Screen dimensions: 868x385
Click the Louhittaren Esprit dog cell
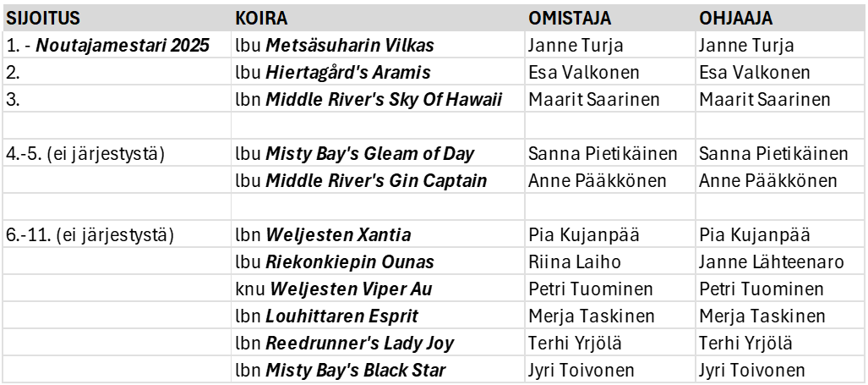point(378,316)
